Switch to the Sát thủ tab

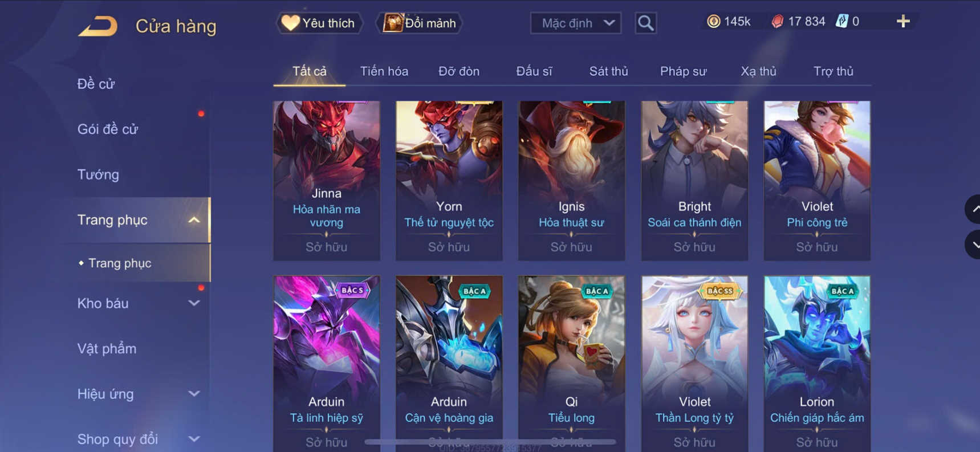coord(608,71)
